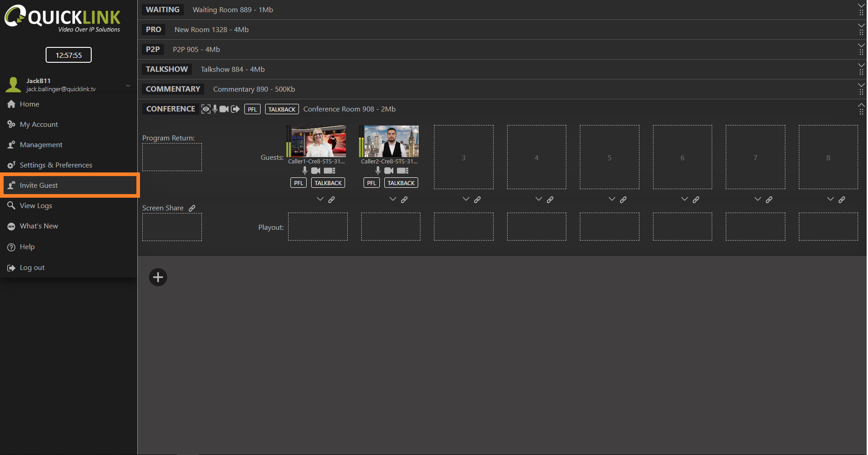Expand chevron under guest slot 3
The image size is (868, 455).
coord(466,199)
